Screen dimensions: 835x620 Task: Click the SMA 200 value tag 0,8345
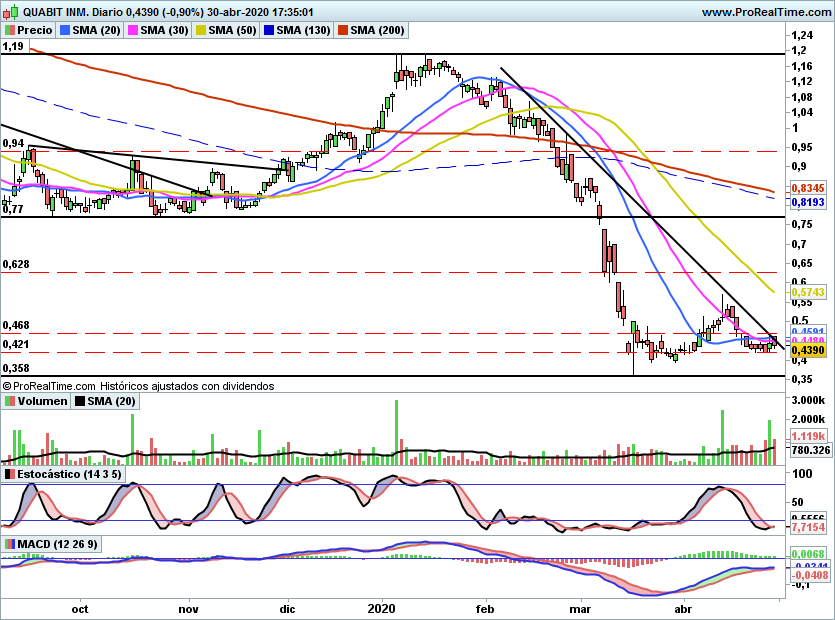[807, 188]
